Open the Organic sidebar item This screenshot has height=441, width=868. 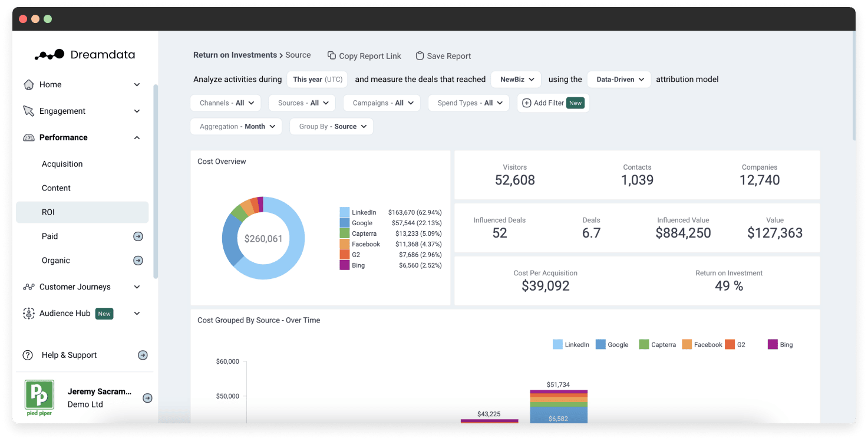coord(82,261)
